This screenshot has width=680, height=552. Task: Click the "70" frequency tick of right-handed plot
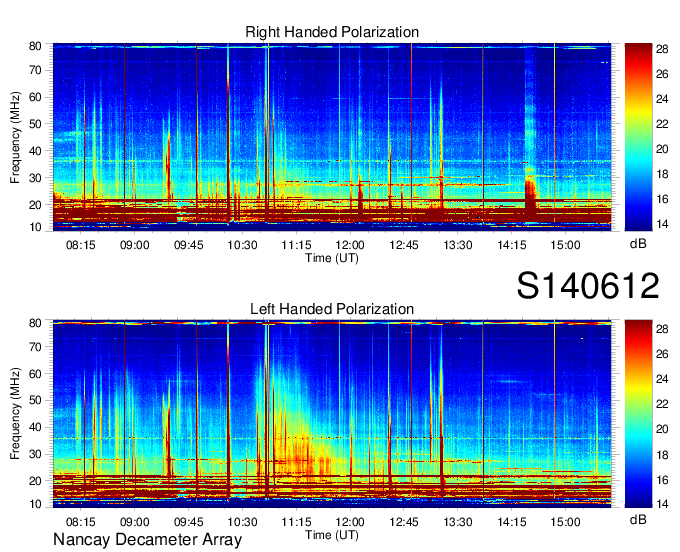coord(35,70)
